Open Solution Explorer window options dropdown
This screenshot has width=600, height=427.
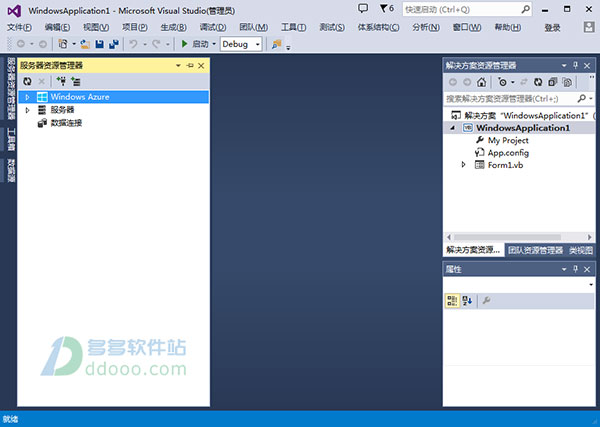(564, 65)
